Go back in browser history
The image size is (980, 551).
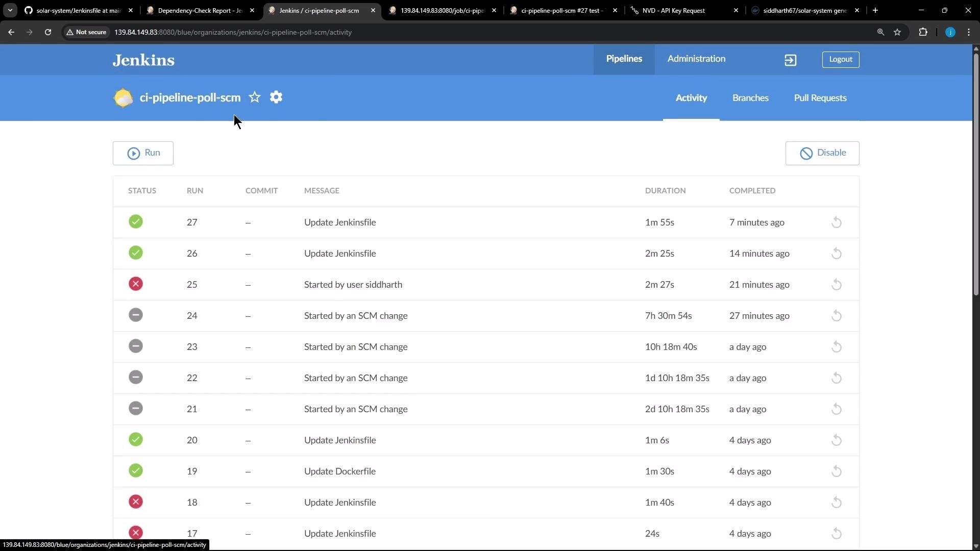[11, 32]
